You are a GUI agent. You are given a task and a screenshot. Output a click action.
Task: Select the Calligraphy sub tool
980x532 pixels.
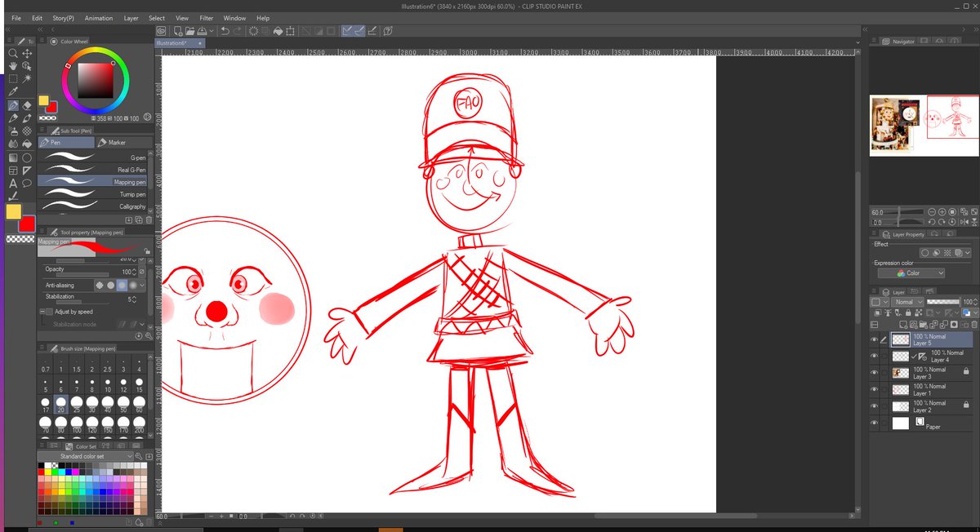(92, 206)
